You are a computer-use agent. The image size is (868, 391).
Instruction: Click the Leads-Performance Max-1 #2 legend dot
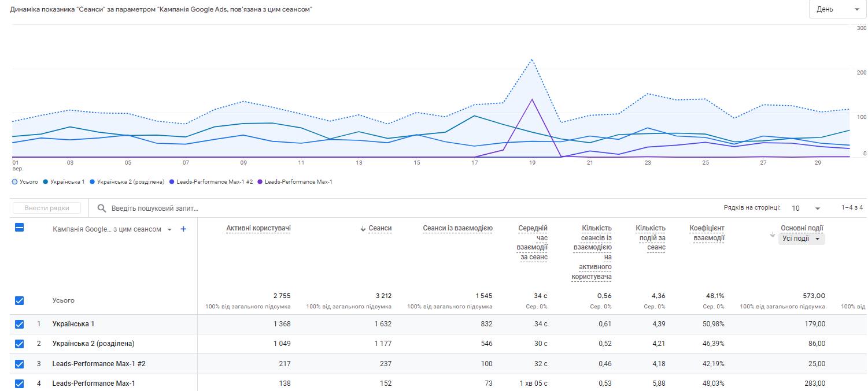(172, 182)
